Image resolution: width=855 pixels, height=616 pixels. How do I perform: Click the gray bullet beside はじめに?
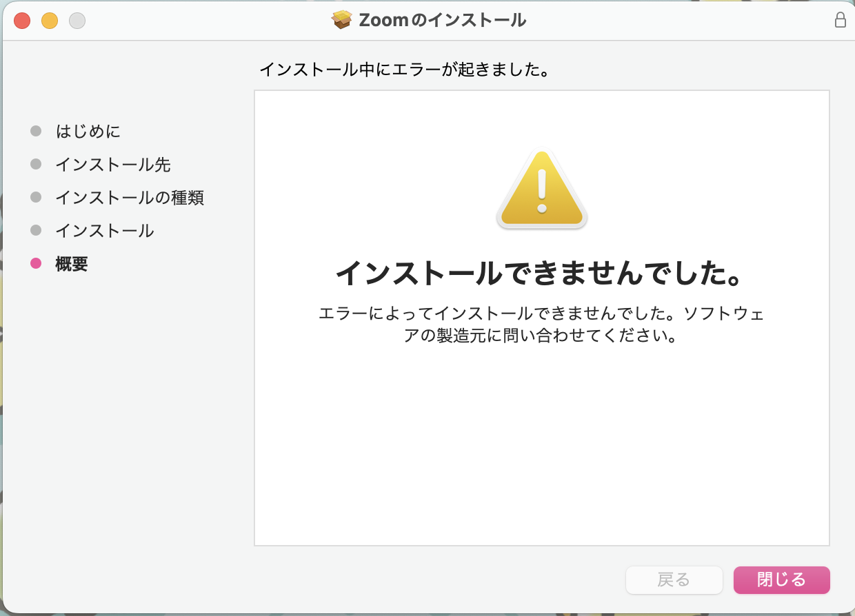[36, 131]
